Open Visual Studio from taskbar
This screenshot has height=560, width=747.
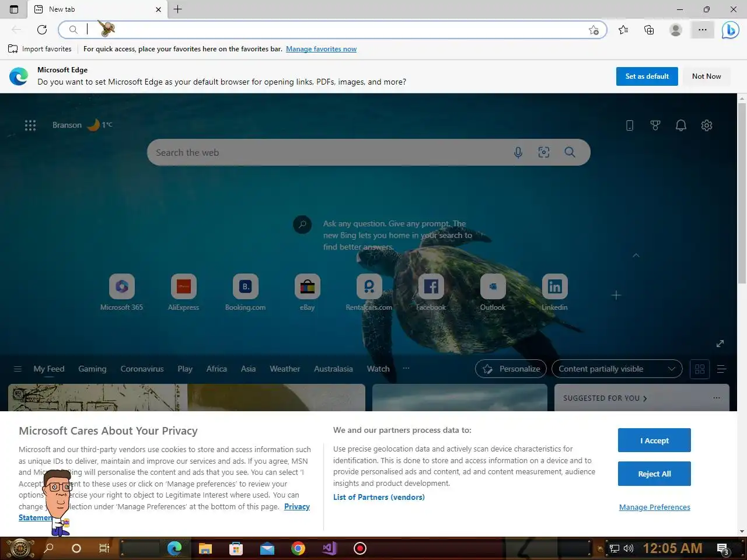(329, 548)
